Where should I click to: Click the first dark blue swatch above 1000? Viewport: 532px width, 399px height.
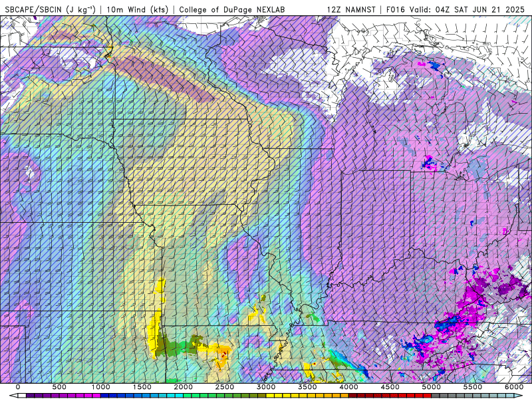(104, 396)
